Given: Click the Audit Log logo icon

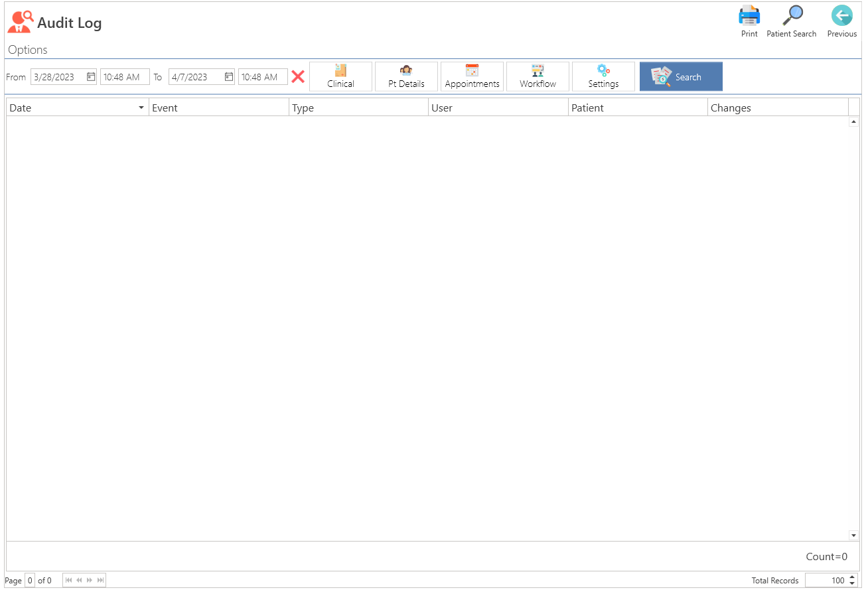Looking at the screenshot, I should [21, 22].
